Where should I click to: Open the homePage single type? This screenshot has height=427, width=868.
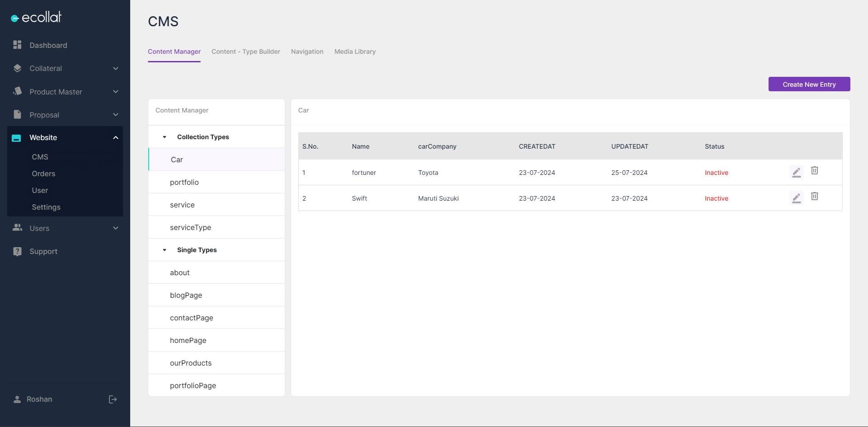188,340
